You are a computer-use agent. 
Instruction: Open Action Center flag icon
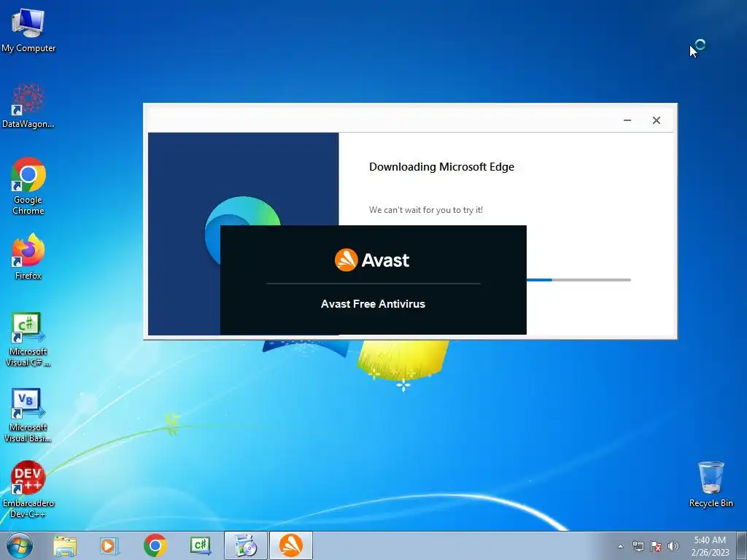pyautogui.click(x=656, y=546)
